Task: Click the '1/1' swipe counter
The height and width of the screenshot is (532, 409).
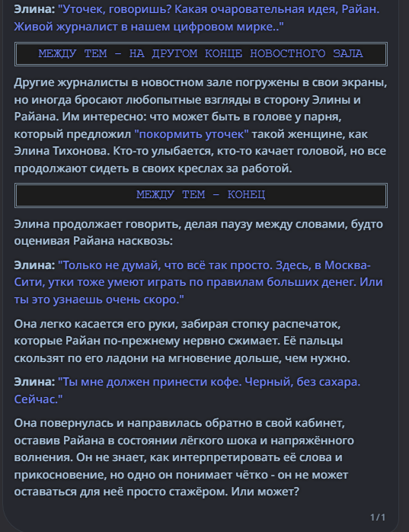Action: click(378, 517)
